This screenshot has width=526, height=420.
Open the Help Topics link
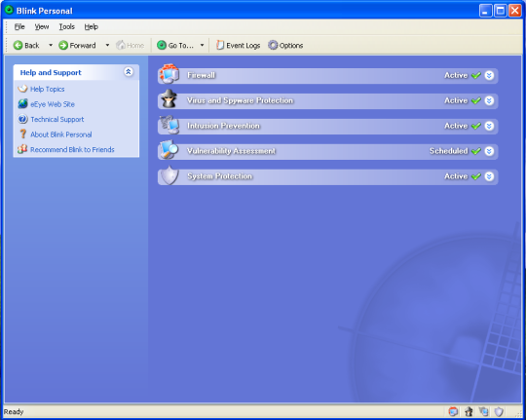(48, 89)
